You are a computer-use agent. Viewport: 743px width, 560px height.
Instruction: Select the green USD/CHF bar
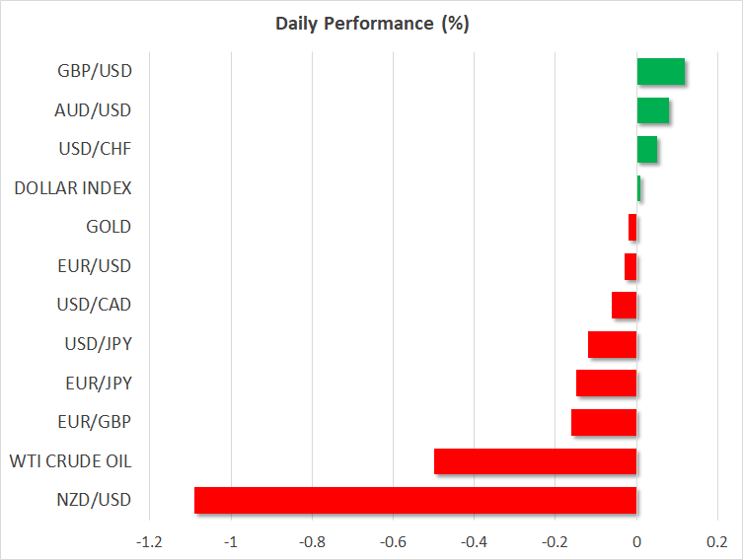coord(646,149)
